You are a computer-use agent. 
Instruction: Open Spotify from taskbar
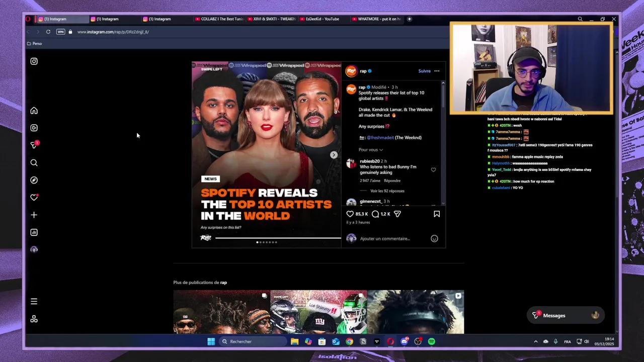click(432, 342)
